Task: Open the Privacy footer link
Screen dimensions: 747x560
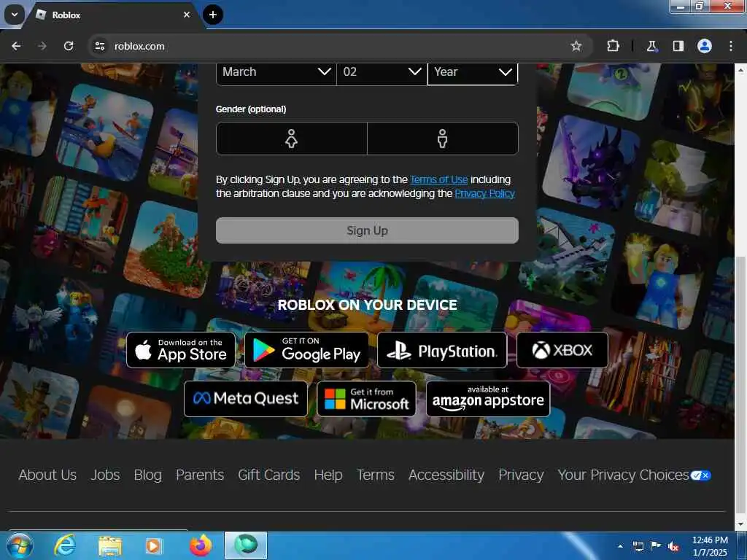Action: pos(521,475)
